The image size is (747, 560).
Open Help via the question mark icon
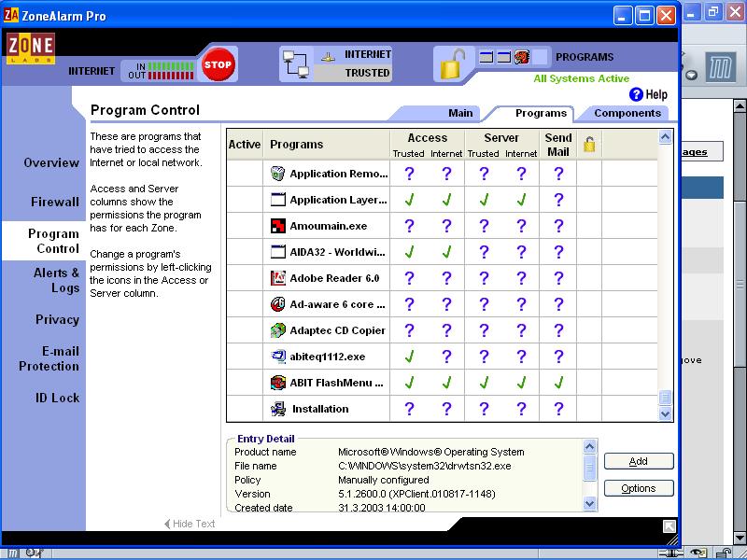(x=636, y=94)
